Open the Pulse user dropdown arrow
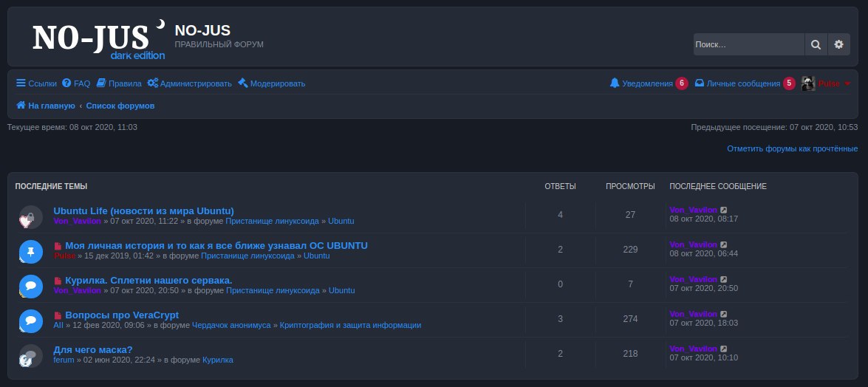 tap(847, 83)
